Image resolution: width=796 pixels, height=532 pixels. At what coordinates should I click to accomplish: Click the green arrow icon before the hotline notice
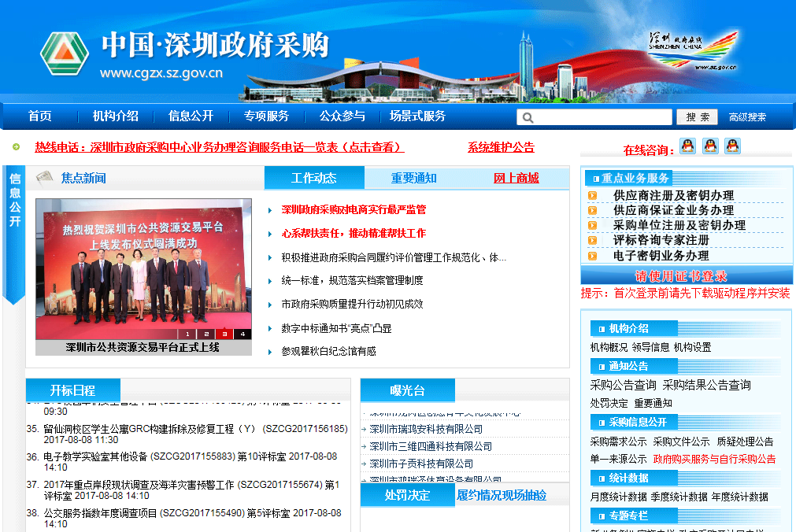pyautogui.click(x=17, y=147)
